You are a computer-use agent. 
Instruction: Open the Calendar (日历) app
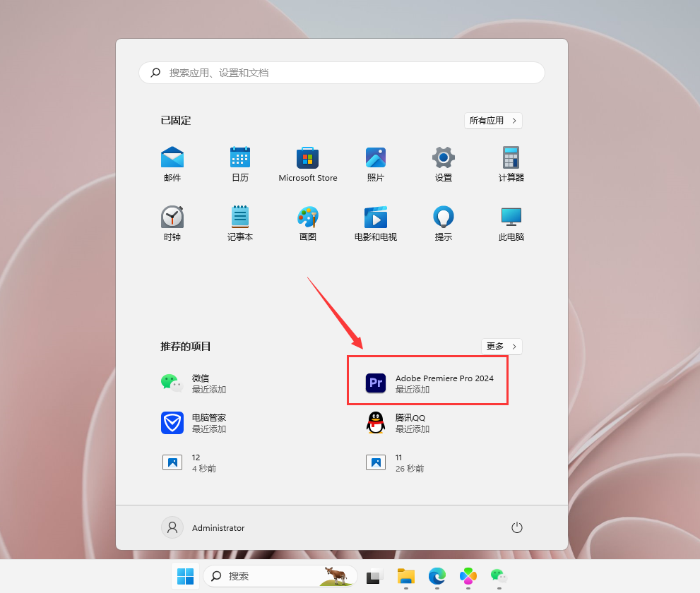click(240, 164)
